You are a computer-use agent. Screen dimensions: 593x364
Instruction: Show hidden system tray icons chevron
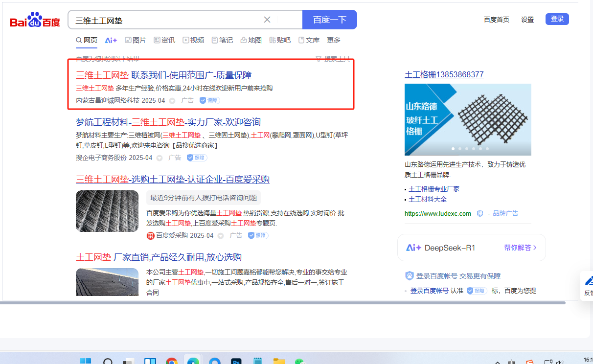(x=497, y=363)
